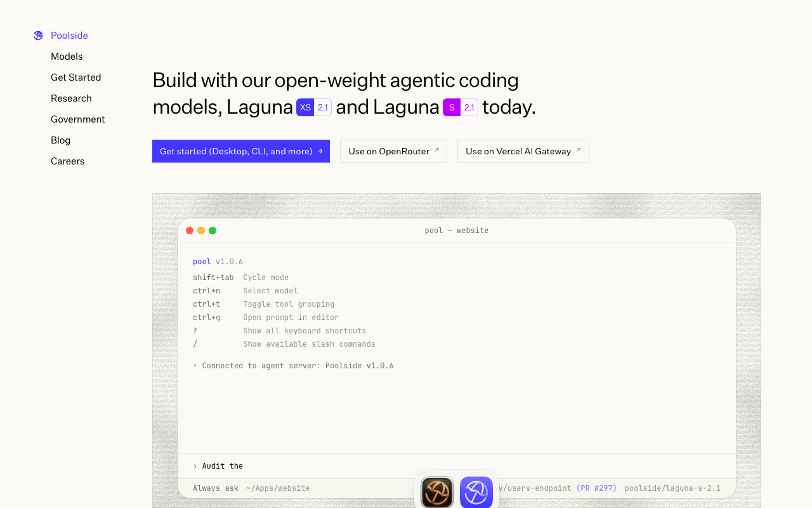Click the 'Toggle tool grouping' description
This screenshot has height=508, width=812.
click(x=289, y=304)
